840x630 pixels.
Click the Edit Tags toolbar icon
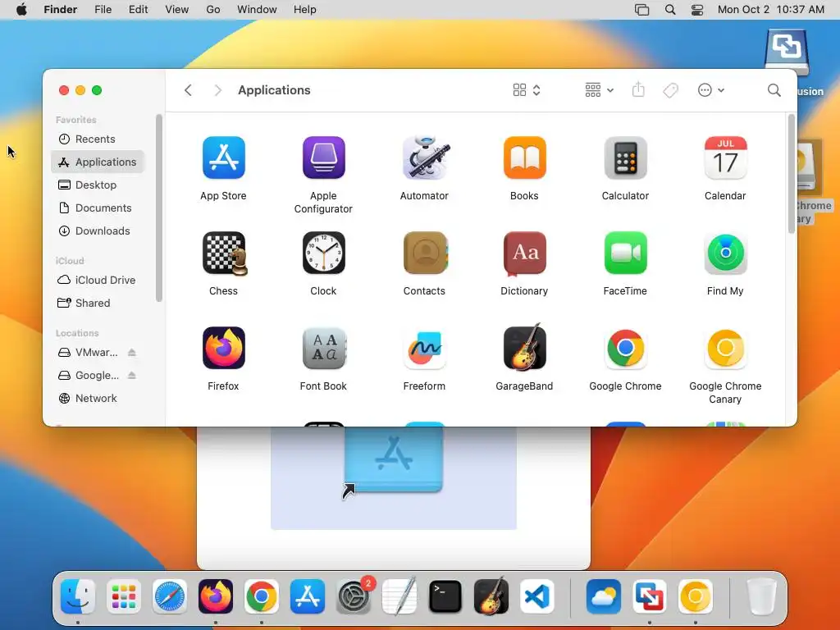(670, 90)
